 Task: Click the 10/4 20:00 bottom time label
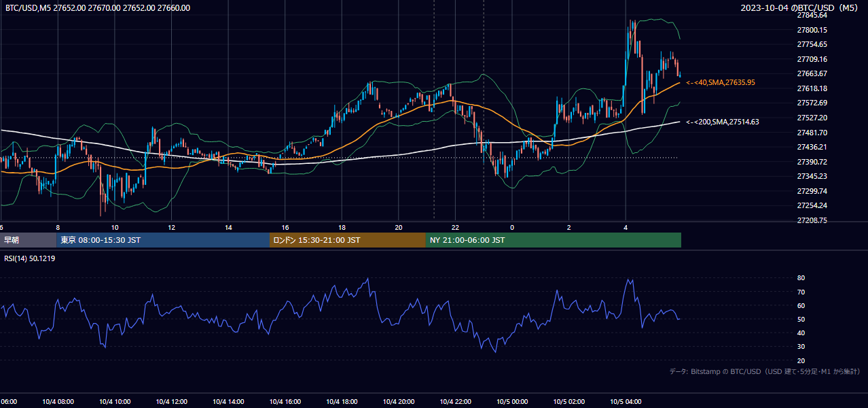[399, 402]
